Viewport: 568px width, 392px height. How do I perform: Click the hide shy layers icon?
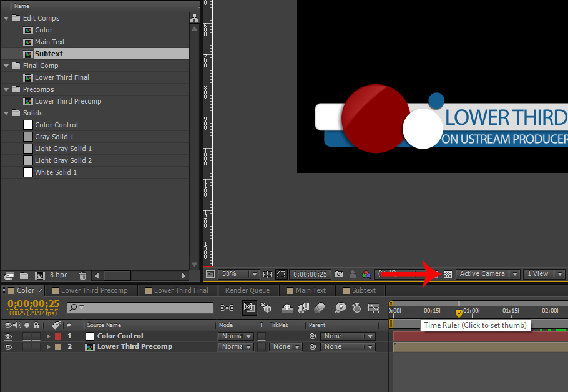click(x=287, y=308)
